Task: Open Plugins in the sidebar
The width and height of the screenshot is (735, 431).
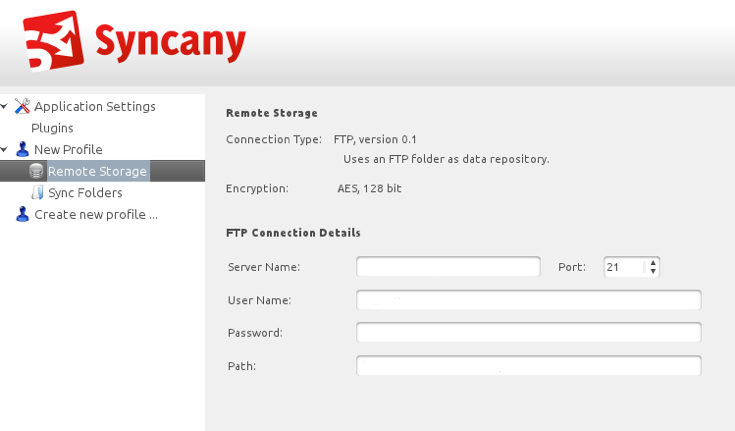Action: (52, 128)
